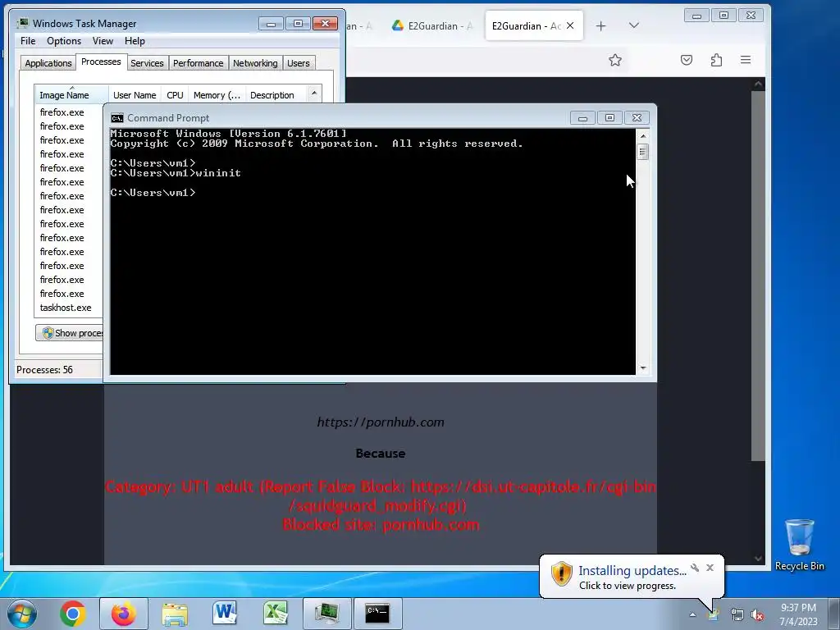The width and height of the screenshot is (840, 630).
Task: Open Task Manager Options menu
Action: click(x=64, y=41)
